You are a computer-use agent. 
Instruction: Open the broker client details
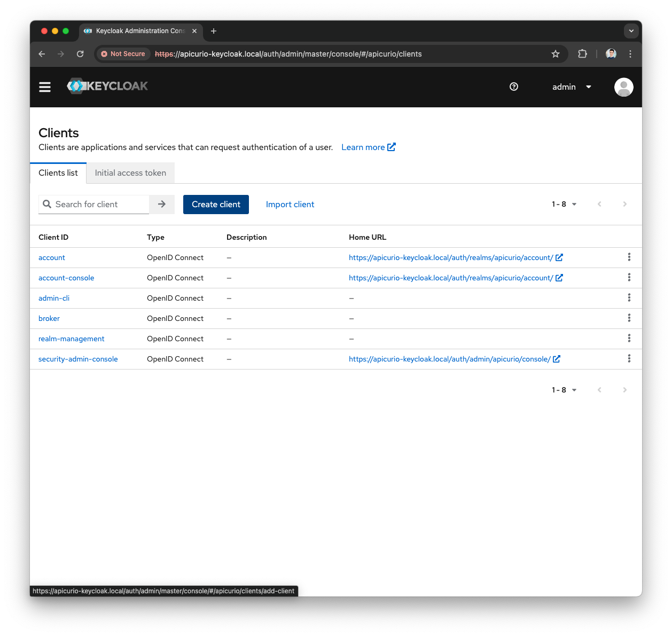coord(49,318)
